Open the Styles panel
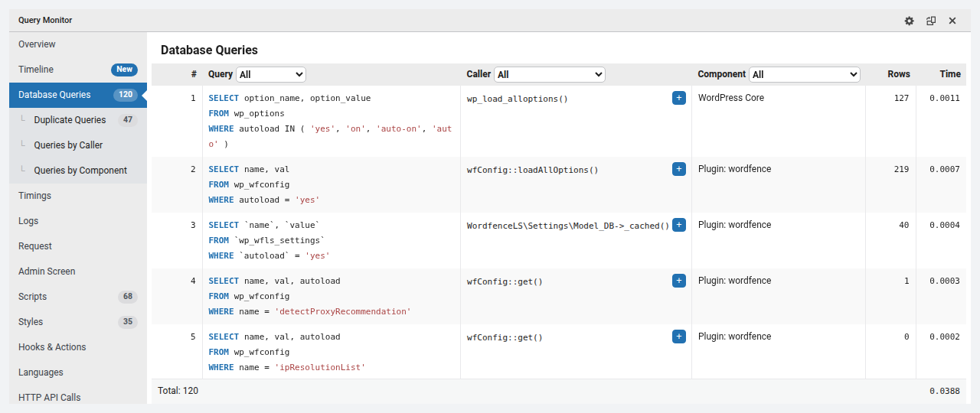 [78, 322]
